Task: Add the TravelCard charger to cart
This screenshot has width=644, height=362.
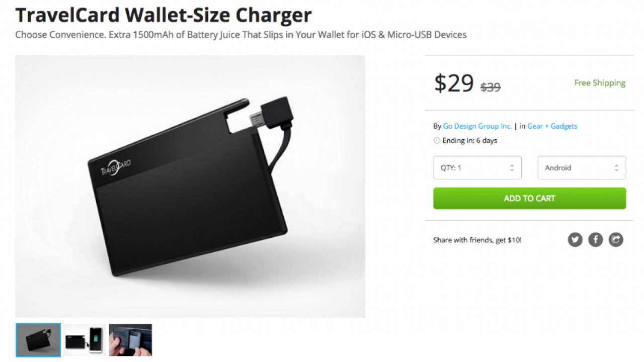Action: coord(530,199)
